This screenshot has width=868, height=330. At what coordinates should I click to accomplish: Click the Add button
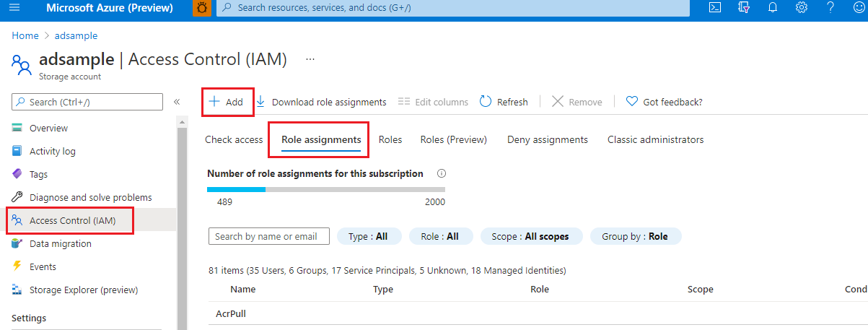(x=227, y=102)
